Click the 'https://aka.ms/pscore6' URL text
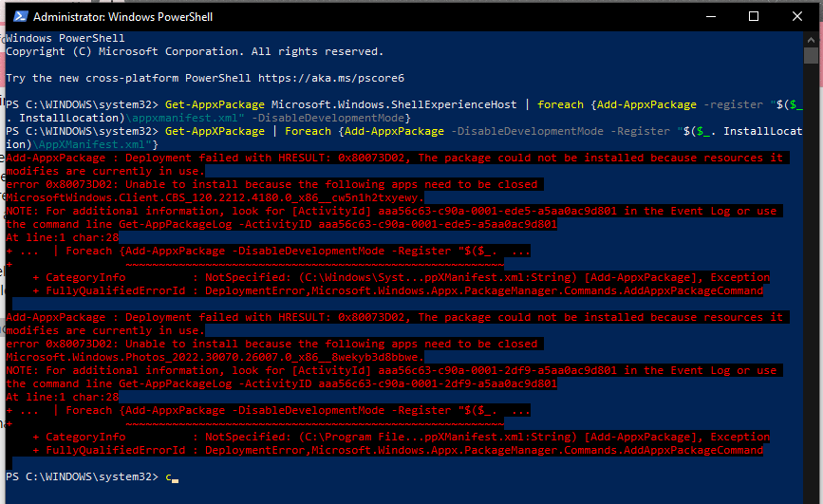Image resolution: width=823 pixels, height=504 pixels. click(x=331, y=78)
